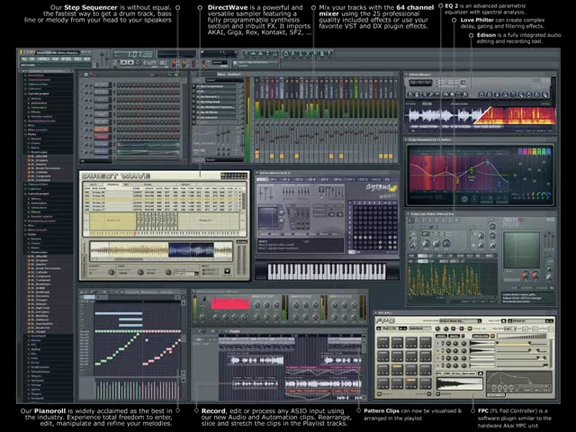Image resolution: width=576 pixels, height=432 pixels.
Task: Toggle the mute LED of the first sequencer channel
Action: [83, 85]
